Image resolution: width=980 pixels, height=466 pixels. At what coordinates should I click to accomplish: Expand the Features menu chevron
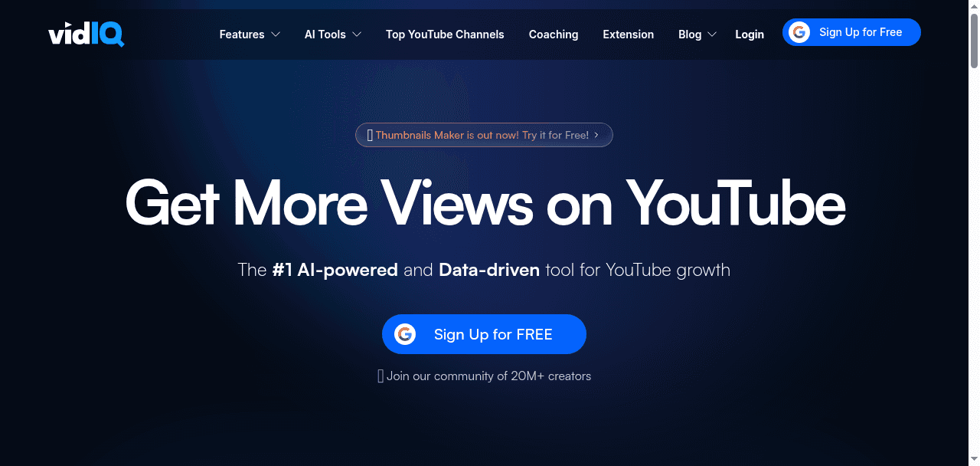[276, 34]
